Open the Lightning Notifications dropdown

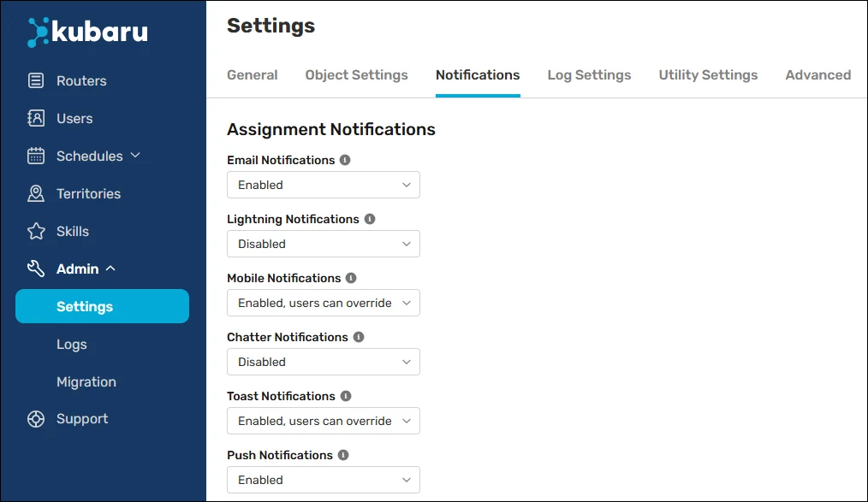324,244
